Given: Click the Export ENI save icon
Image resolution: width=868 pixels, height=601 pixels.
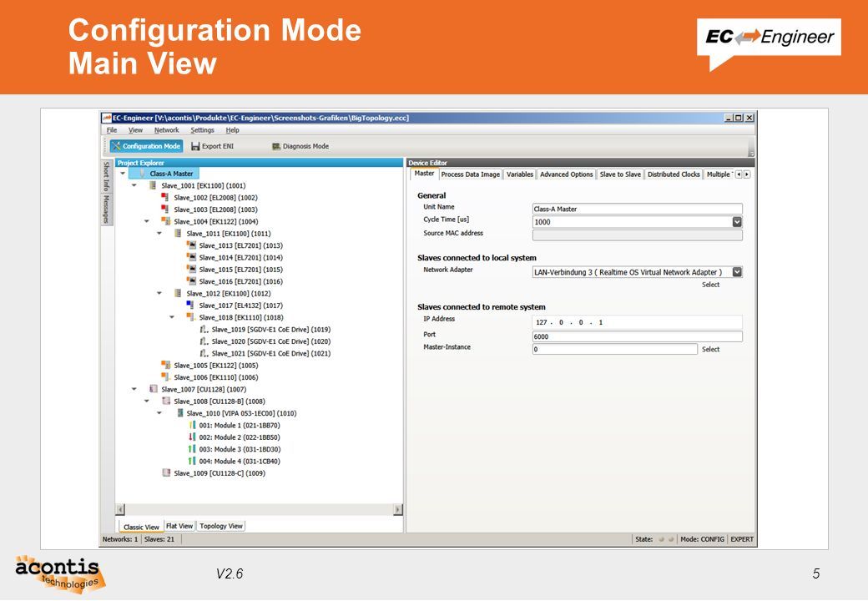Looking at the screenshot, I should pyautogui.click(x=195, y=146).
